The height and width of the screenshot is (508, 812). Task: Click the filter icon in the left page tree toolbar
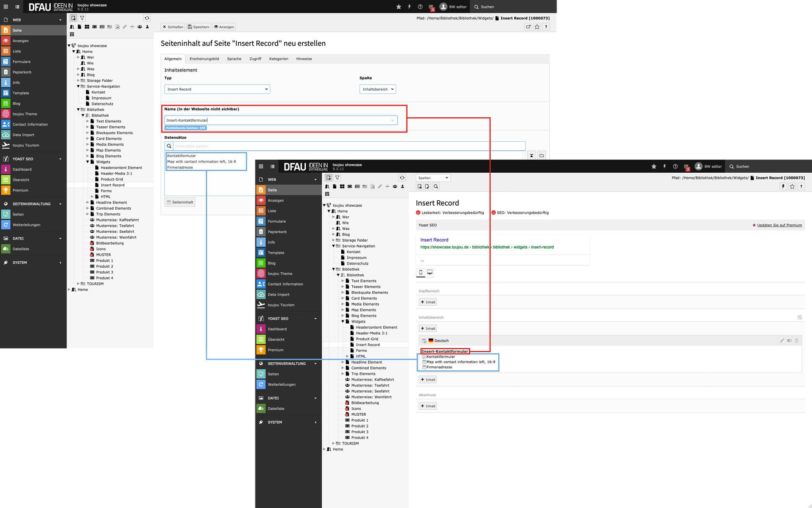[82, 18]
